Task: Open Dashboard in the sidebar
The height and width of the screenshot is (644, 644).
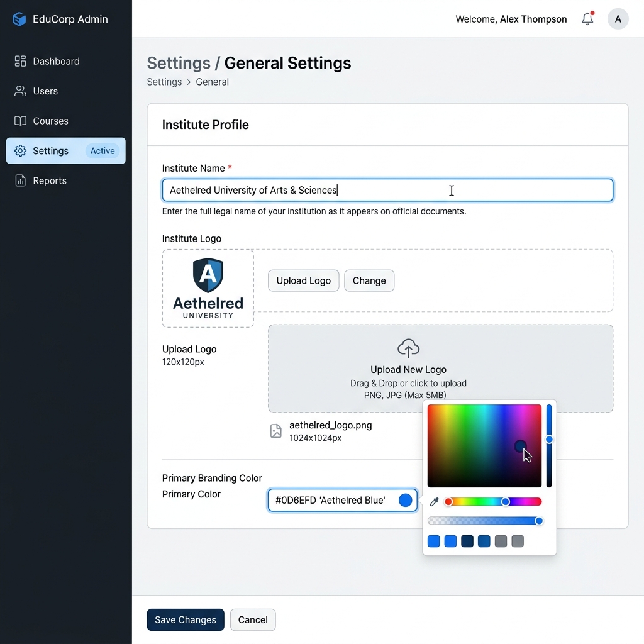Action: [65, 61]
